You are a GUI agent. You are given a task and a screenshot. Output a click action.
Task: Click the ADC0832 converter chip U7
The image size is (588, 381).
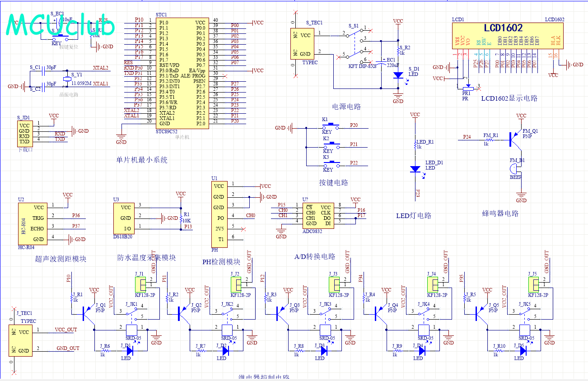(x=318, y=215)
